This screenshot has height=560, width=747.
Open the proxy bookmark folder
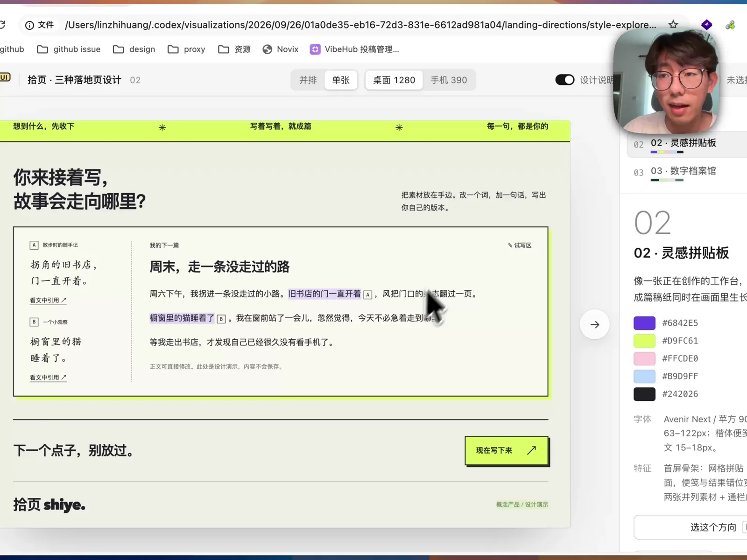click(x=186, y=49)
